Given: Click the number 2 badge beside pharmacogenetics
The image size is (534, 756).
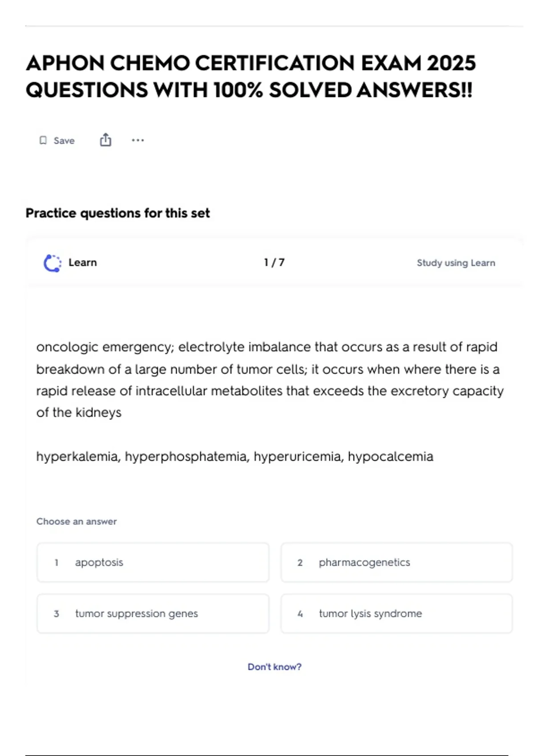Looking at the screenshot, I should (x=300, y=563).
